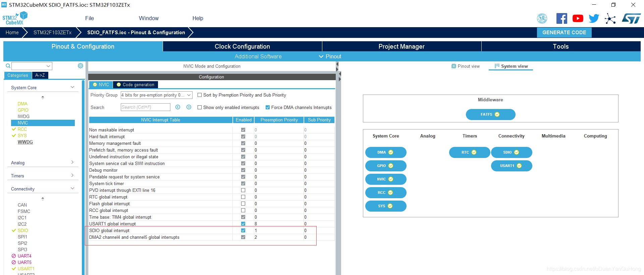The width and height of the screenshot is (644, 275).
Task: Open DMA block in System view
Action: coord(386,152)
